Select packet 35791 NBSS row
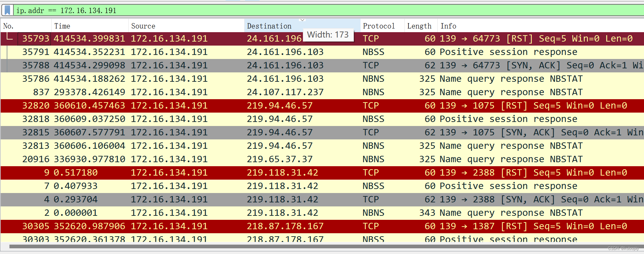 point(322,52)
